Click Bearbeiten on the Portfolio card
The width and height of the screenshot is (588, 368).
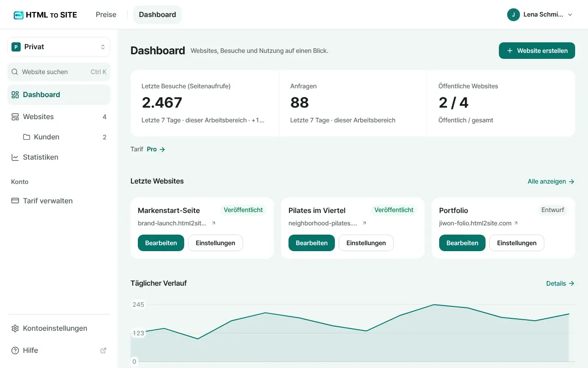click(x=462, y=243)
